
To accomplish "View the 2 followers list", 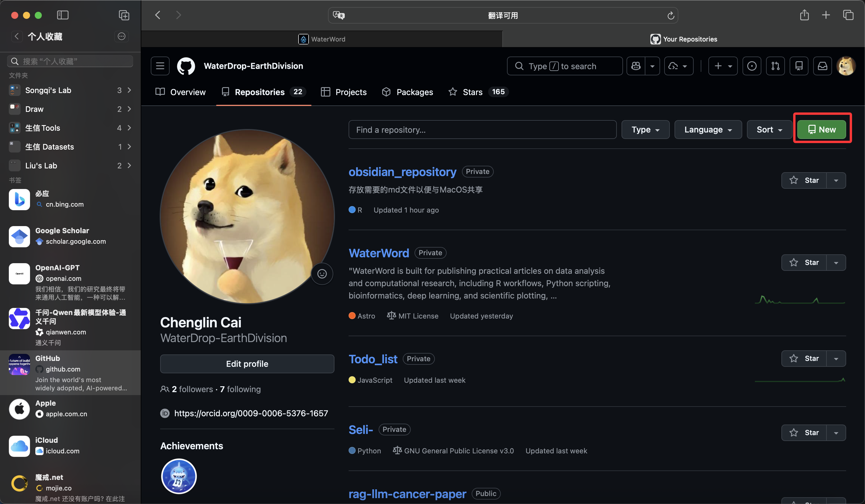I will (193, 389).
